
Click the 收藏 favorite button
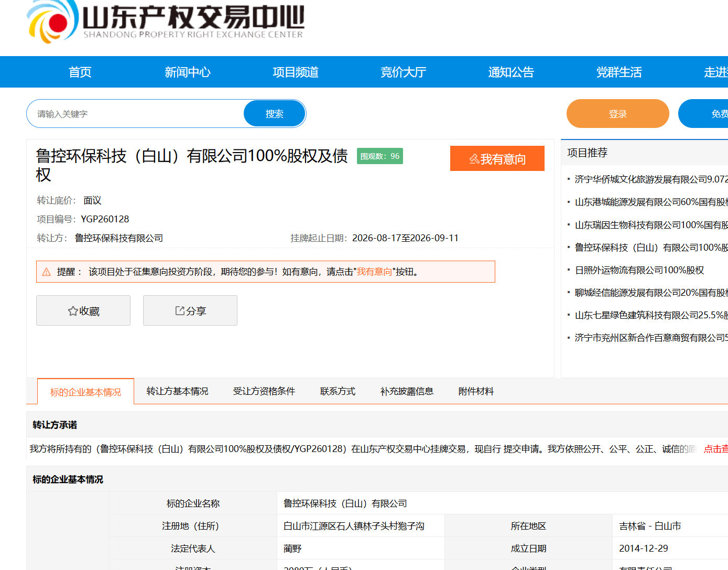83,310
